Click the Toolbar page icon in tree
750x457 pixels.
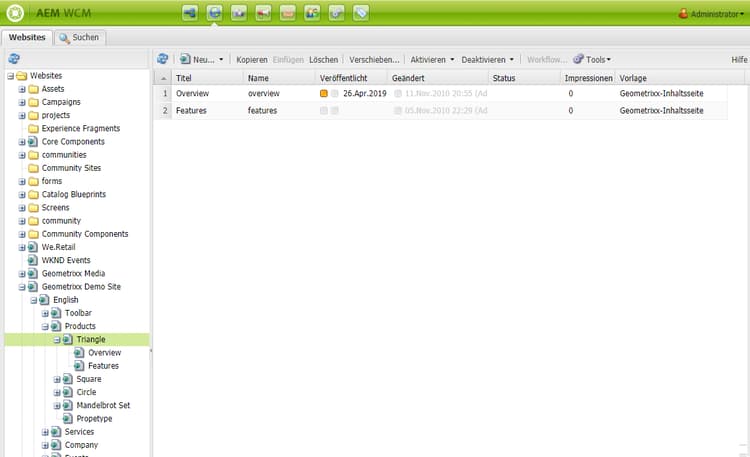tap(56, 313)
